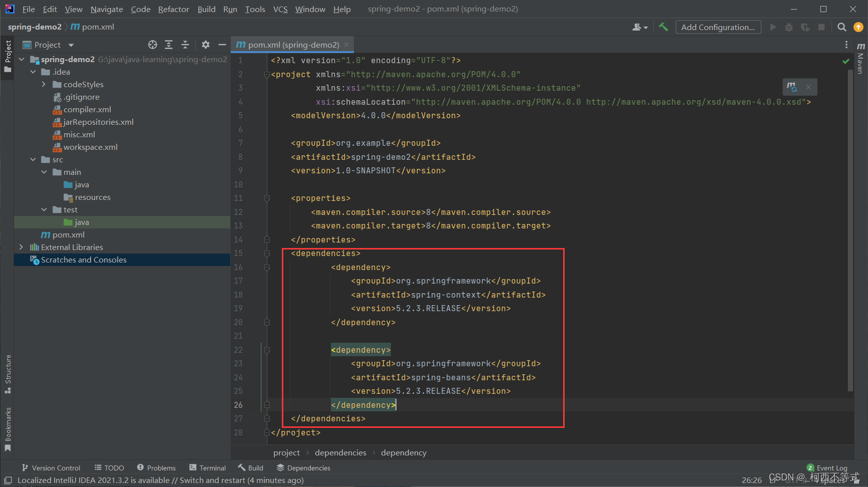Select the resources folder

[93, 197]
